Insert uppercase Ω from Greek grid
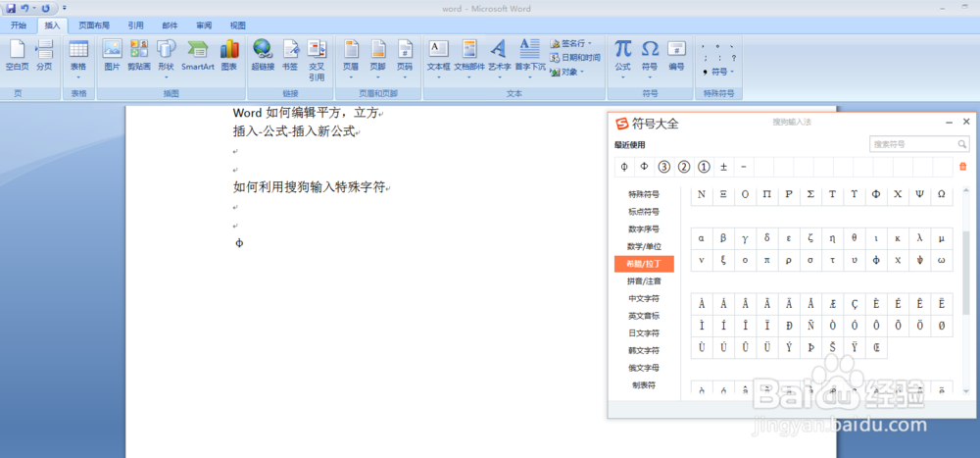This screenshot has height=458, width=980. (942, 194)
